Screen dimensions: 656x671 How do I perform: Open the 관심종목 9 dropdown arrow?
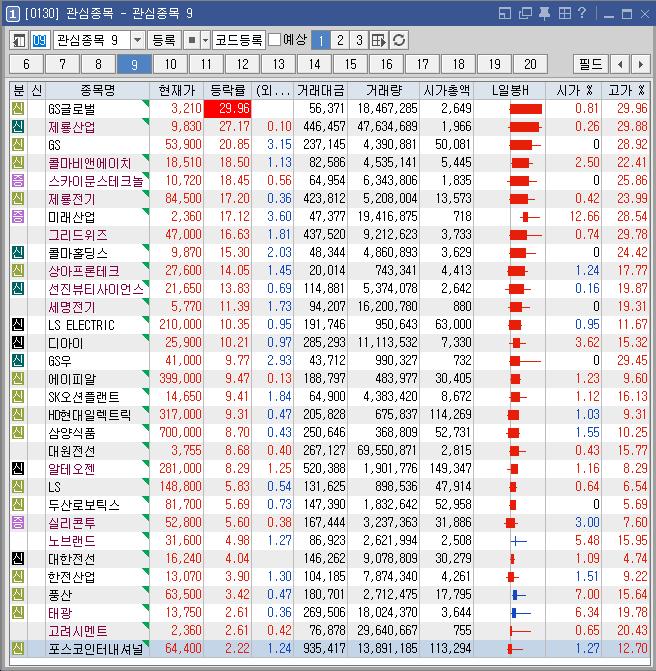[x=137, y=40]
